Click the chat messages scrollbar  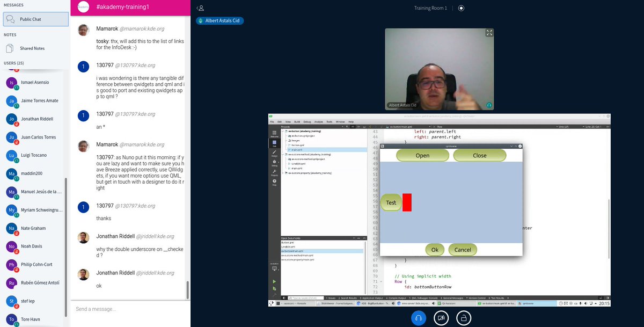(x=187, y=290)
